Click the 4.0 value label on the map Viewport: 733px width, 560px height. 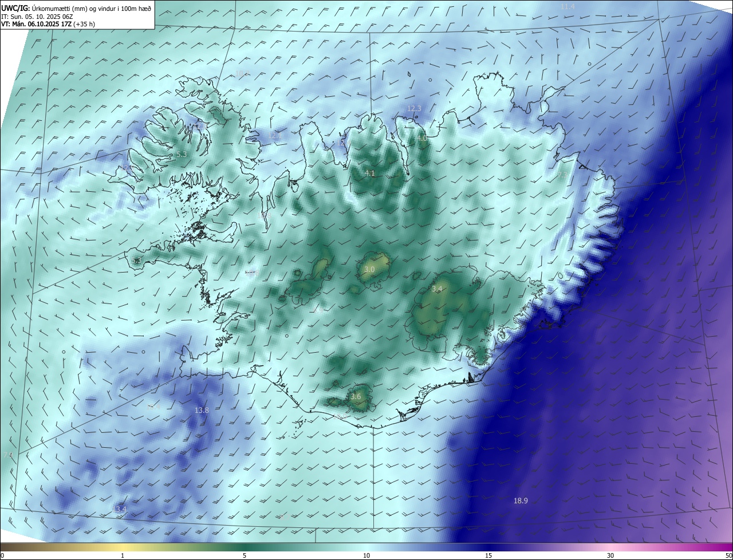(421, 139)
